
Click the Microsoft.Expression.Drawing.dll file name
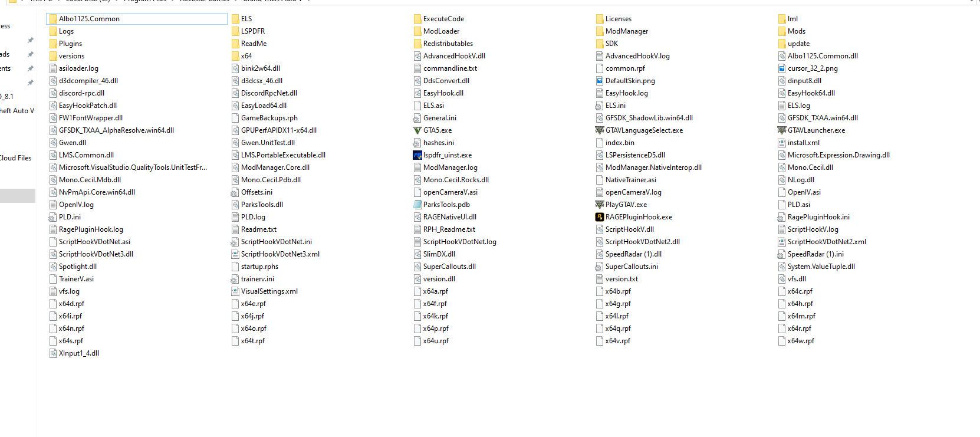[x=838, y=155]
